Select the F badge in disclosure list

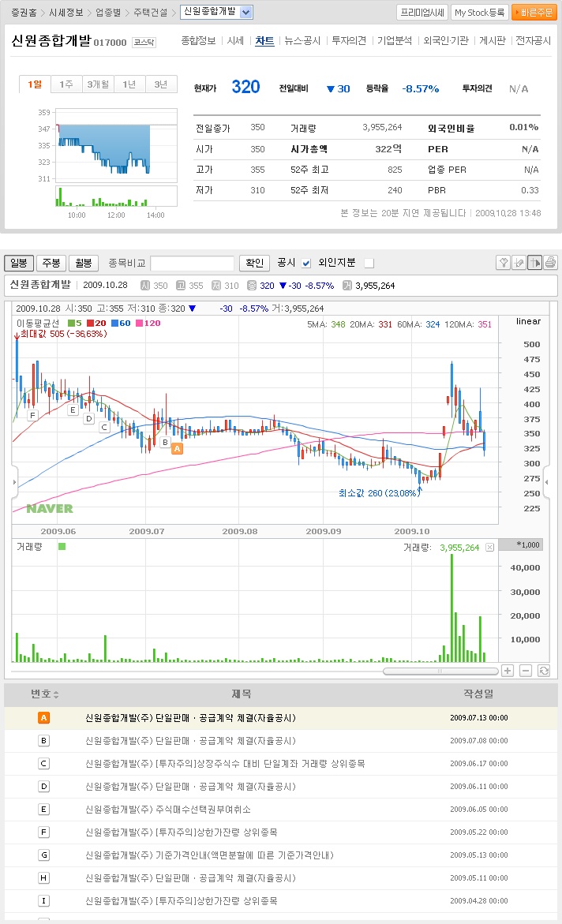click(x=43, y=832)
